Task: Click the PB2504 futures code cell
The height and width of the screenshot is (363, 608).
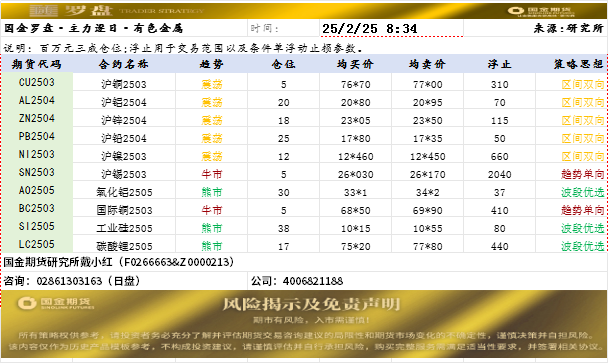Action: [x=37, y=136]
